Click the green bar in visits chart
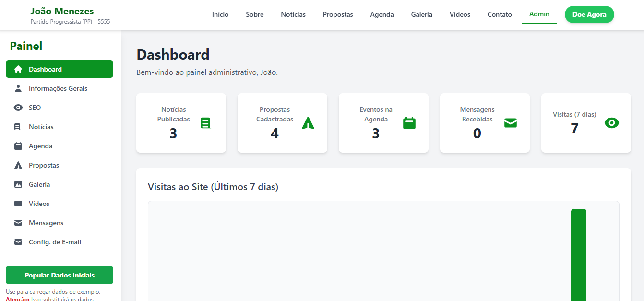 tap(578, 254)
